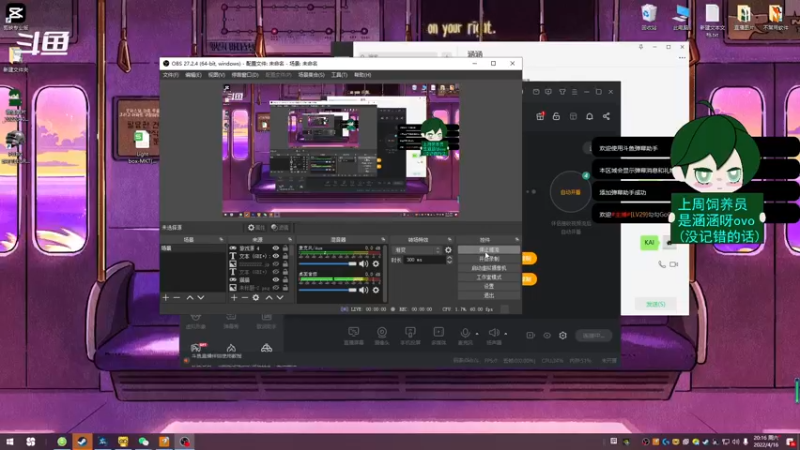Click the microphone icon in Douyu bottom toolbar

click(x=465, y=335)
